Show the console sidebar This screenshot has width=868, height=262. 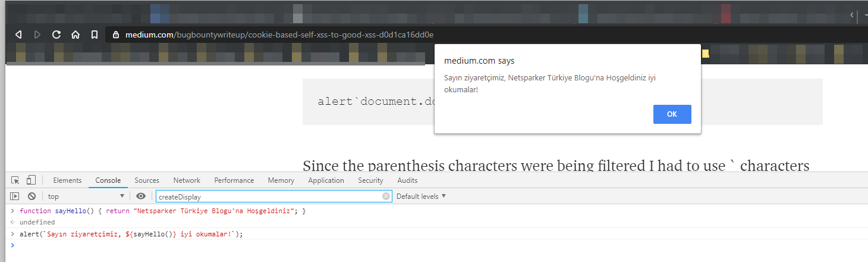15,196
